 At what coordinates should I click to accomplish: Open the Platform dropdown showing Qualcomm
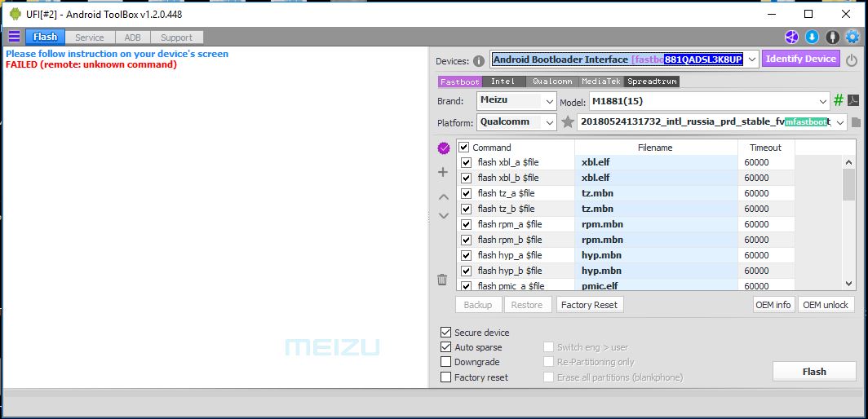click(516, 121)
